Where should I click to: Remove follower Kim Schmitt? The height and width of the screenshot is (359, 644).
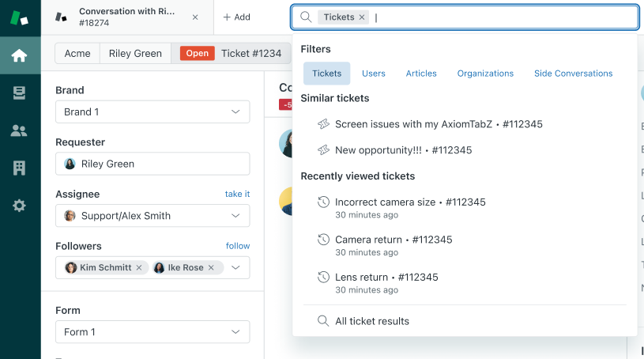[x=139, y=268]
